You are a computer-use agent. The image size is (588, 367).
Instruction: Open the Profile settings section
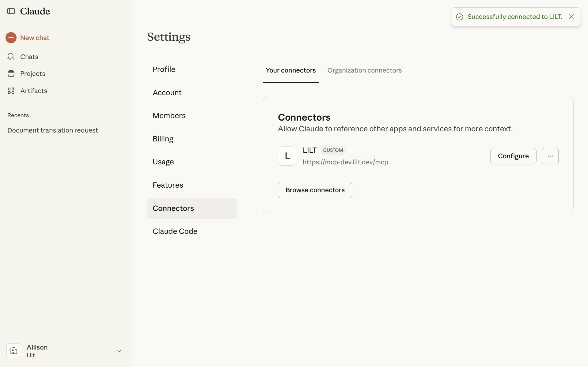tap(192, 69)
